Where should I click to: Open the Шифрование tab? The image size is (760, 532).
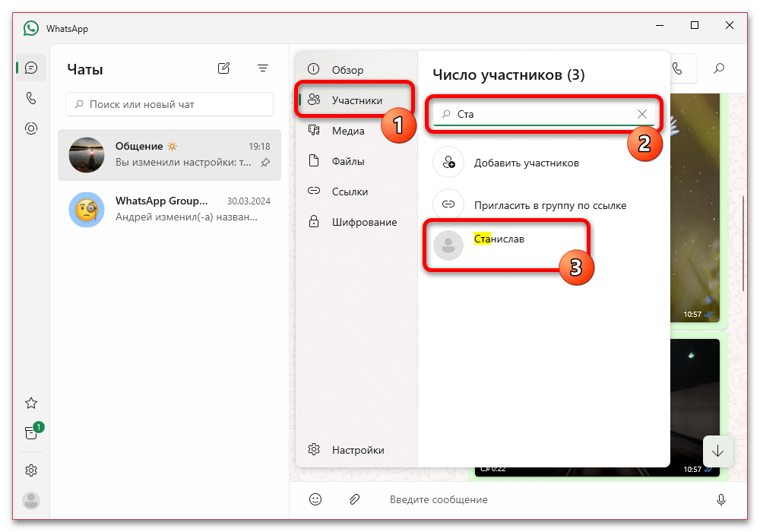pyautogui.click(x=356, y=223)
